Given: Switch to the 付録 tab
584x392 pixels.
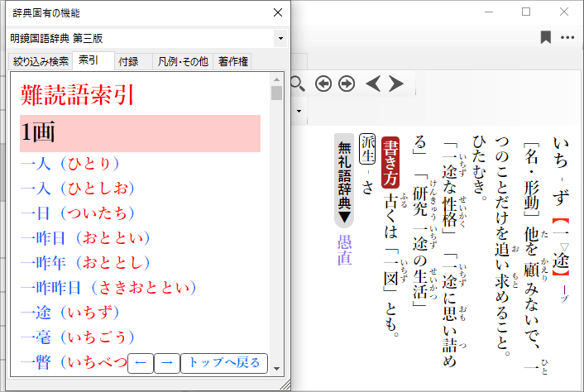Looking at the screenshot, I should (128, 61).
